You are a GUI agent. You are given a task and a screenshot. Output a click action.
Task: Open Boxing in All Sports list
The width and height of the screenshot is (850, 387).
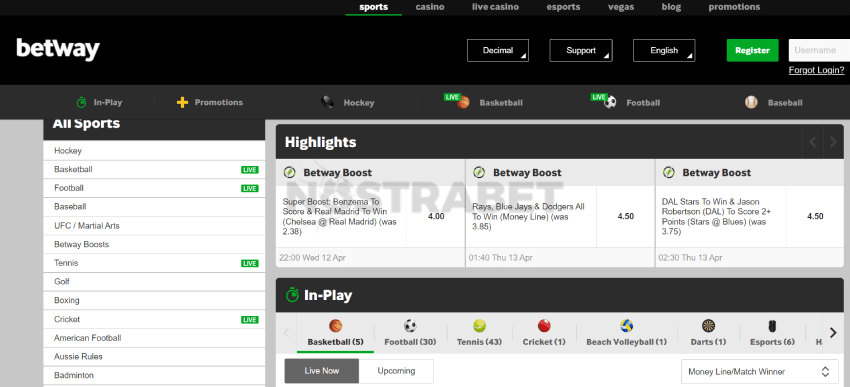(x=154, y=300)
